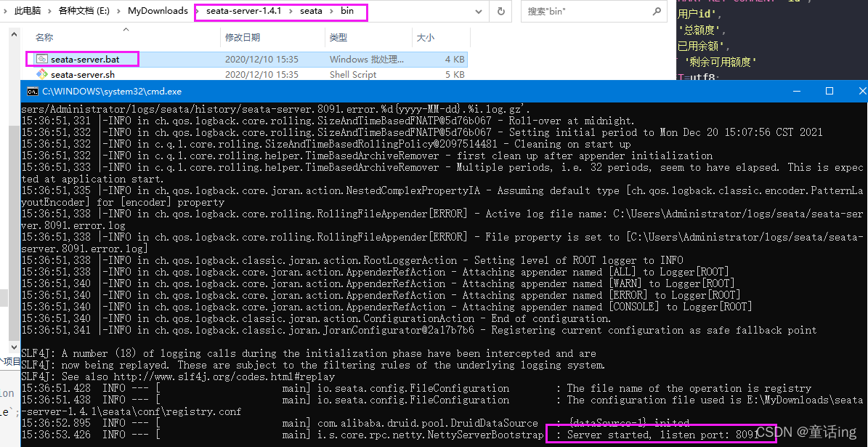This screenshot has width=868, height=447.
Task: Jump to the seata folder breadcrumb
Action: coord(311,11)
